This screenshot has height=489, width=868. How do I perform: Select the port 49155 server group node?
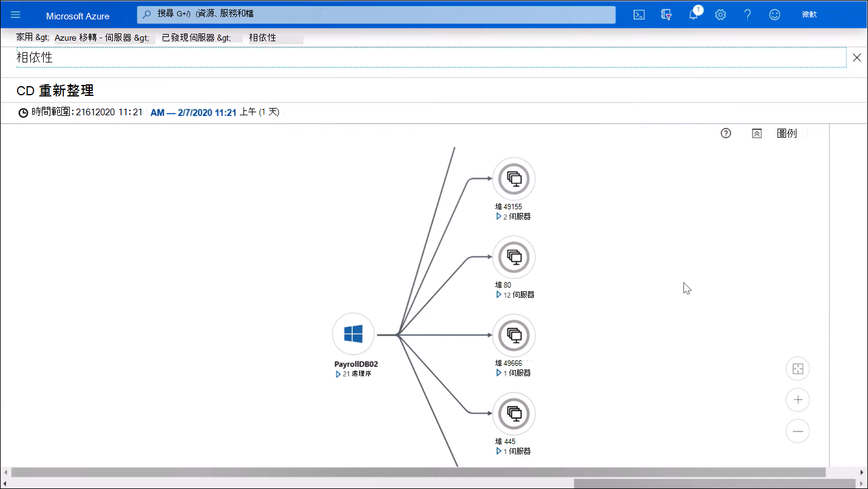click(514, 178)
